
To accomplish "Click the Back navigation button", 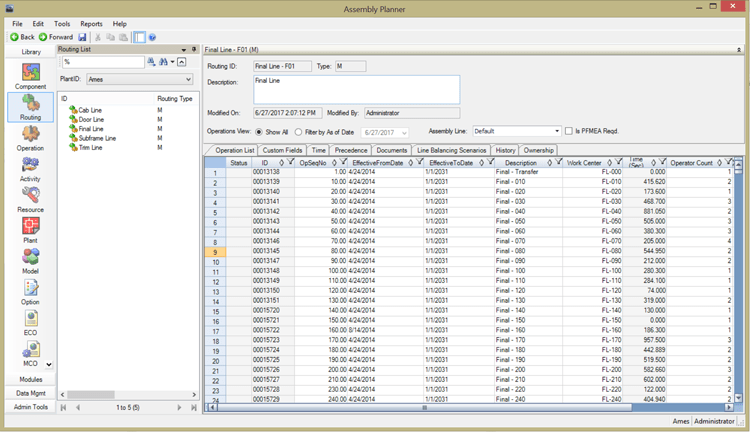I will [22, 37].
